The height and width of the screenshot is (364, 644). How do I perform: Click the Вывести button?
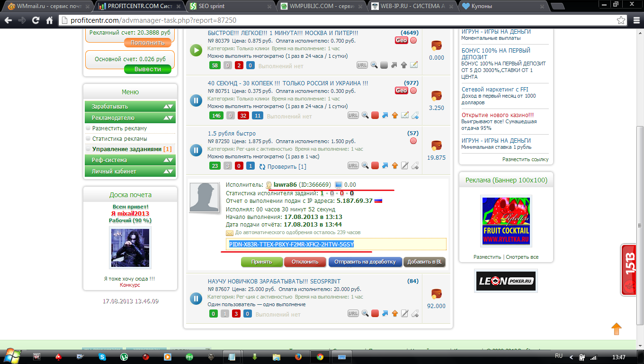(x=147, y=69)
